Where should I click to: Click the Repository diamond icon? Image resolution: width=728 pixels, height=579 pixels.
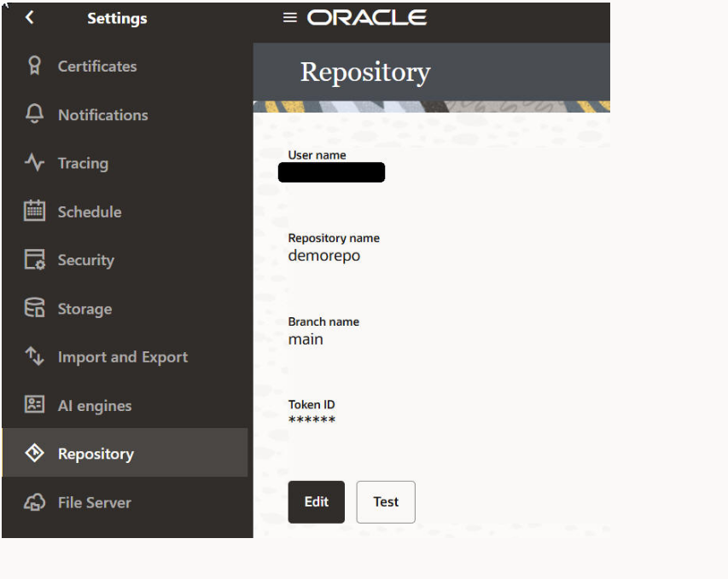tap(34, 454)
